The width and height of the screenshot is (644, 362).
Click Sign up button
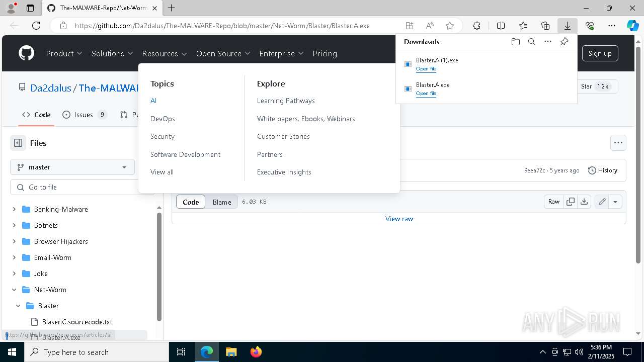[x=600, y=53]
